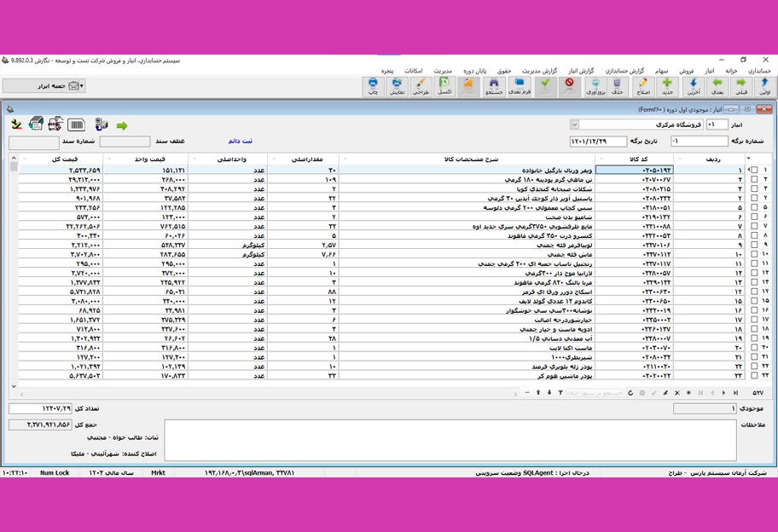
Task: Open filter dropdown of رديف column
Action: [680, 159]
